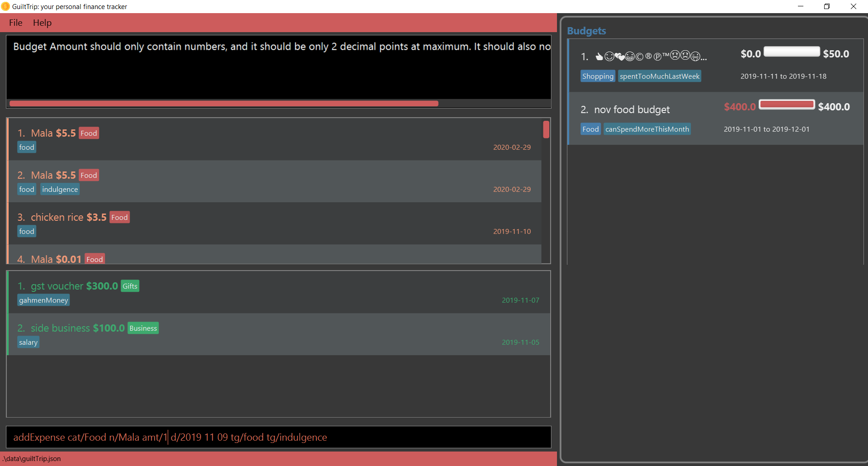Select the first Mala $5.5 expense entry

(274, 139)
